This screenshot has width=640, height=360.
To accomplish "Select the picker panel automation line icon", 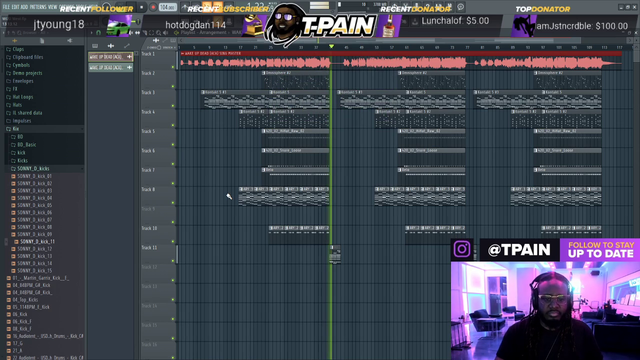I will (x=127, y=46).
